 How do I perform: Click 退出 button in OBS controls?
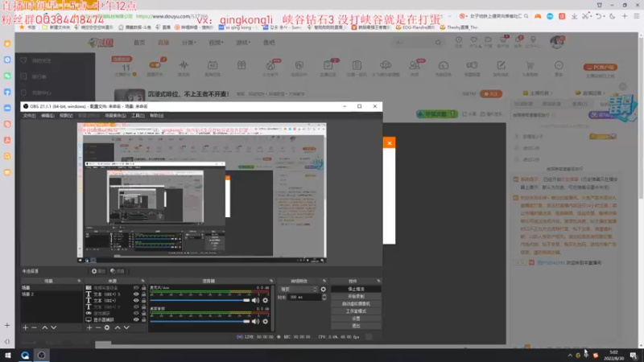click(x=356, y=326)
